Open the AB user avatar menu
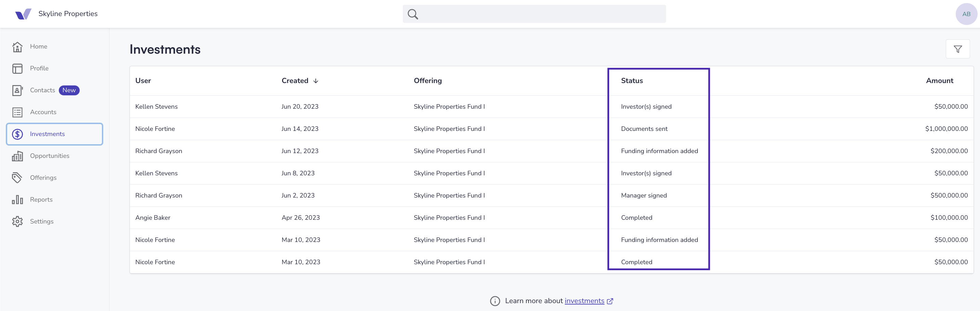 tap(966, 14)
